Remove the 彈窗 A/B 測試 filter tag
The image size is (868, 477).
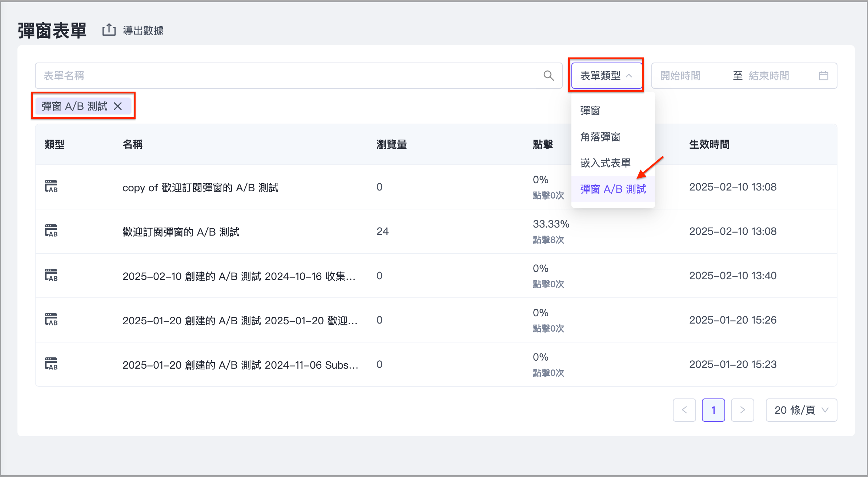[118, 106]
